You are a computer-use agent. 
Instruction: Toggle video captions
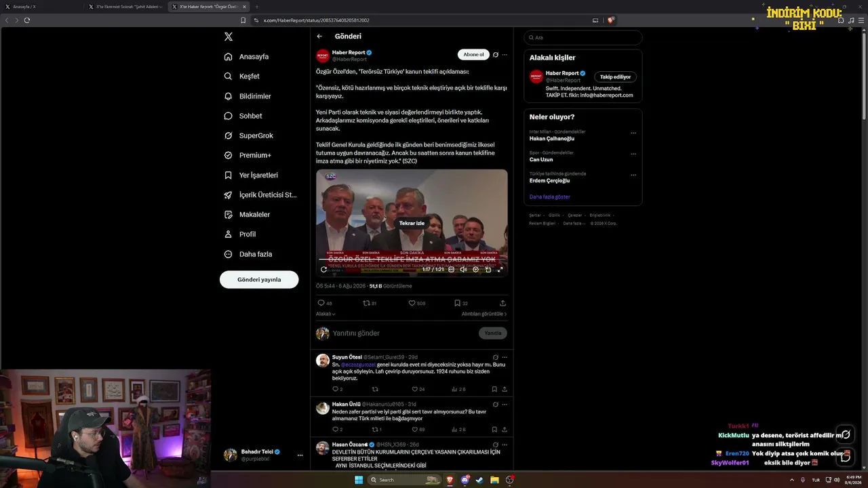(x=452, y=270)
